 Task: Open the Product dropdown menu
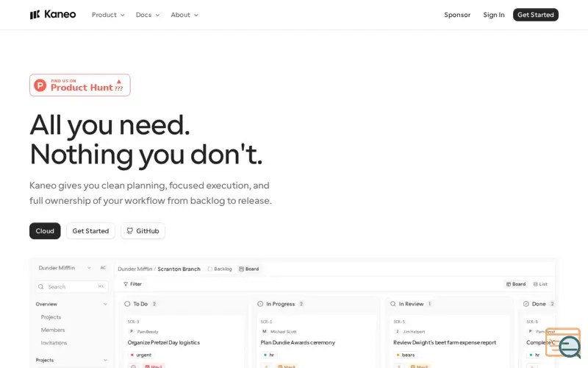pyautogui.click(x=108, y=15)
